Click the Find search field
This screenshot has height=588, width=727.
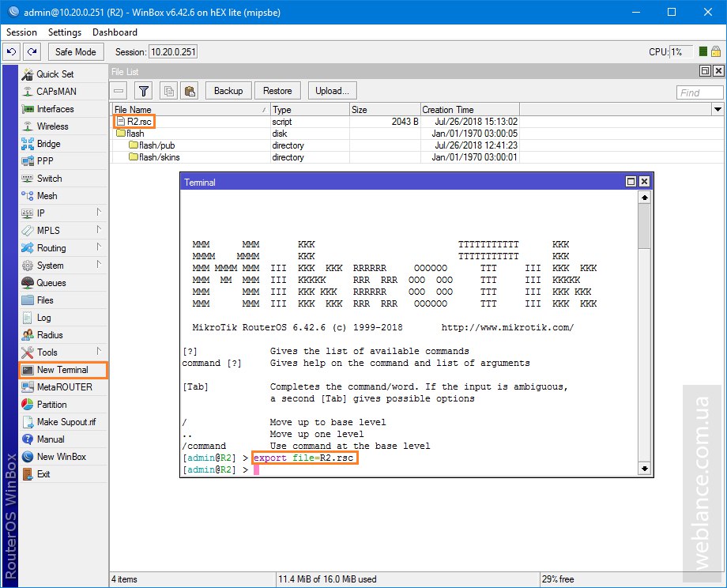(x=699, y=92)
